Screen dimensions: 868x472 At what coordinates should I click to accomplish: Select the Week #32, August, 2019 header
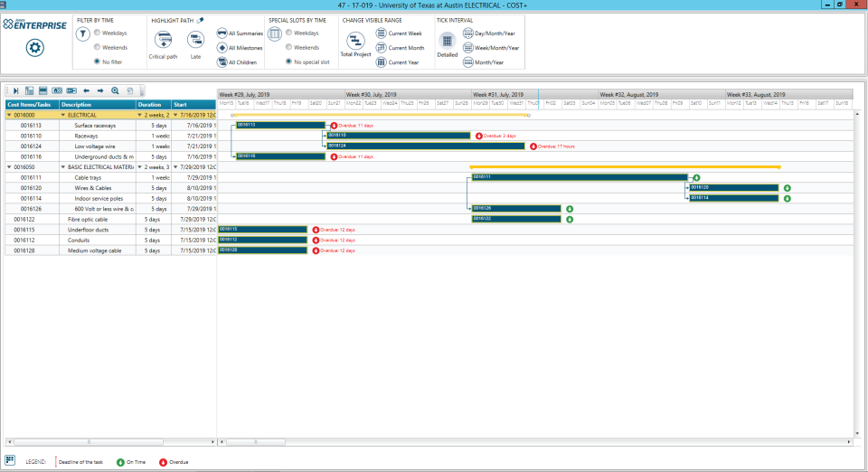662,95
